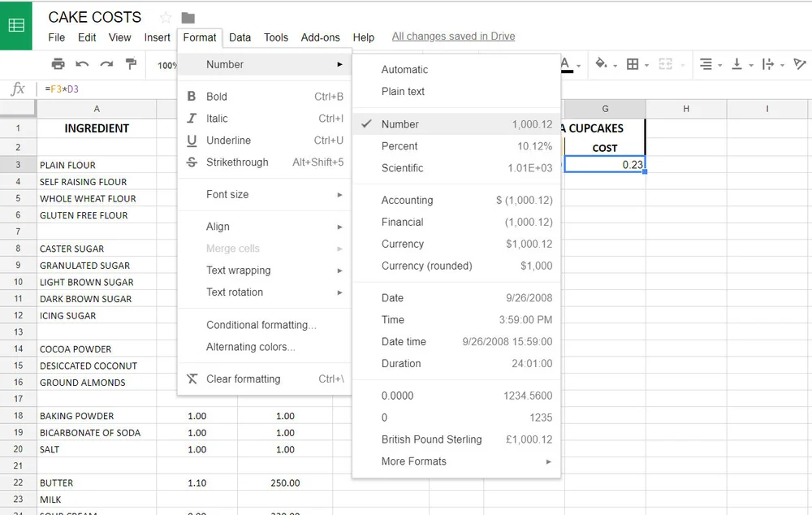Open the View menu
Viewport: 812px width, 515px height.
point(119,37)
